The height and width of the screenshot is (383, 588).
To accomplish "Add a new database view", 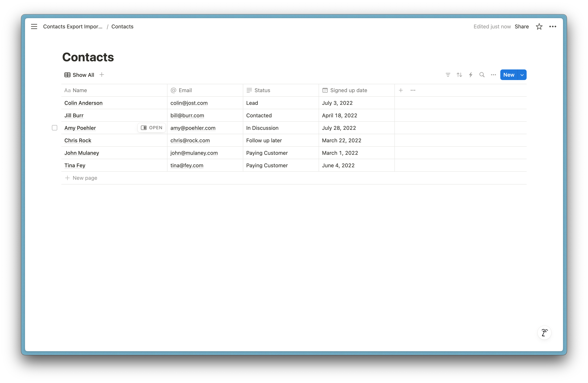I will coord(102,75).
